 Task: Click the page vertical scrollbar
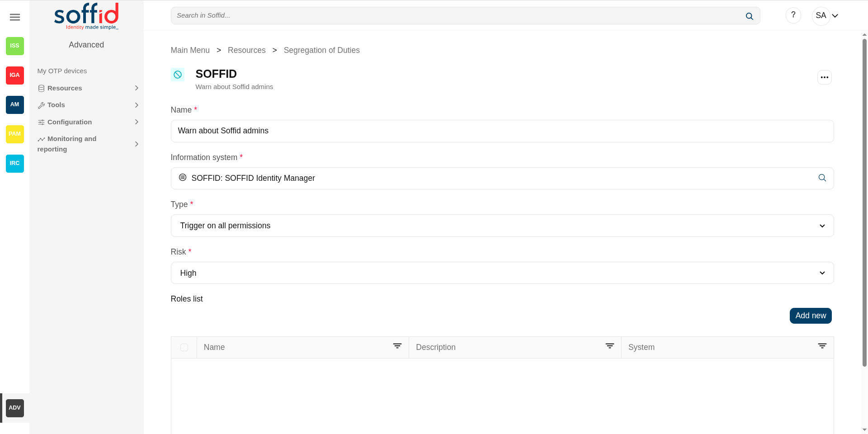pyautogui.click(x=864, y=203)
